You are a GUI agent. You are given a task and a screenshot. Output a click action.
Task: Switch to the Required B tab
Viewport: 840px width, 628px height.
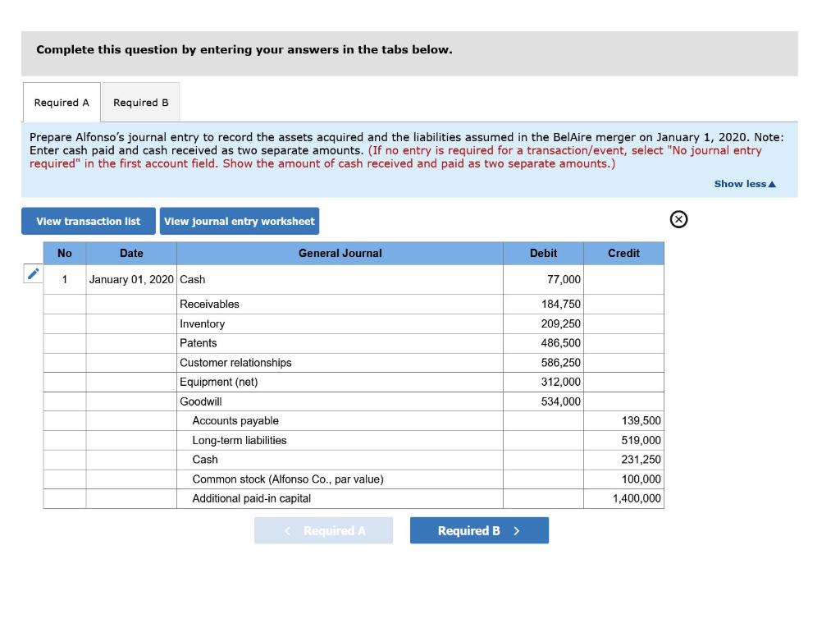140,102
